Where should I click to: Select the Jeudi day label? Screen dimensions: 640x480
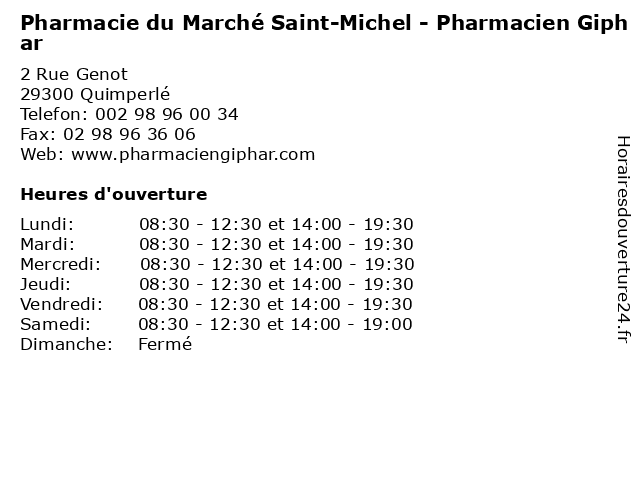point(45,284)
